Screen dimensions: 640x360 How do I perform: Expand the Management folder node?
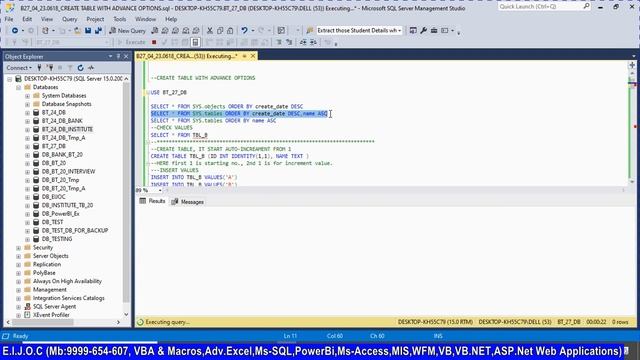pyautogui.click(x=18, y=290)
